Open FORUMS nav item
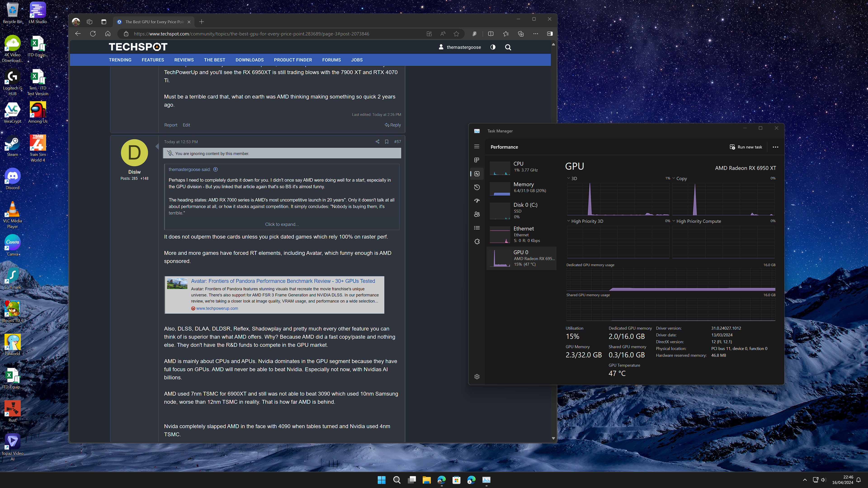 tap(331, 60)
